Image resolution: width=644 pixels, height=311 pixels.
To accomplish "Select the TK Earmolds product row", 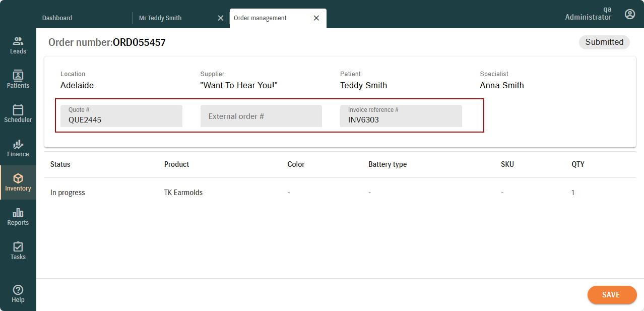I will 183,193.
